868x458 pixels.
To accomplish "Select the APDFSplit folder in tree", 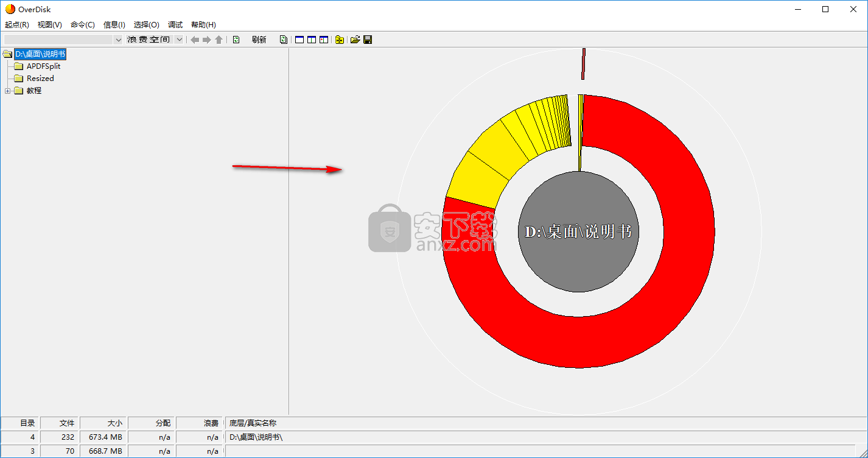I will point(43,66).
